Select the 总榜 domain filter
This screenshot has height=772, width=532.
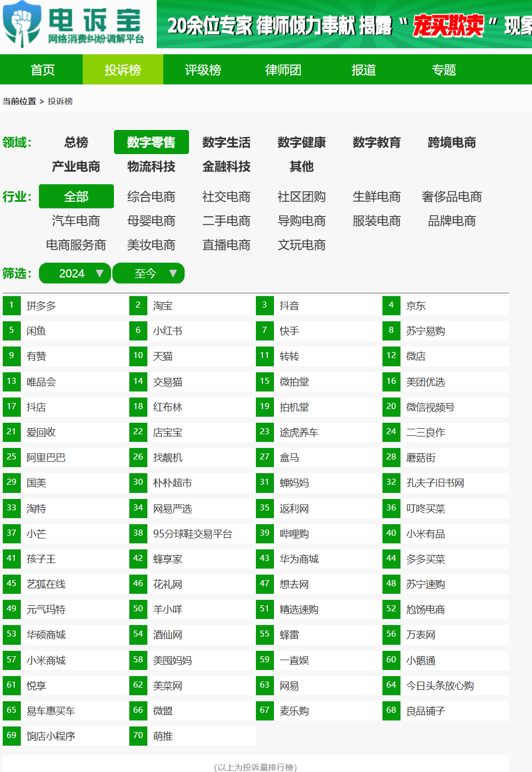click(76, 143)
